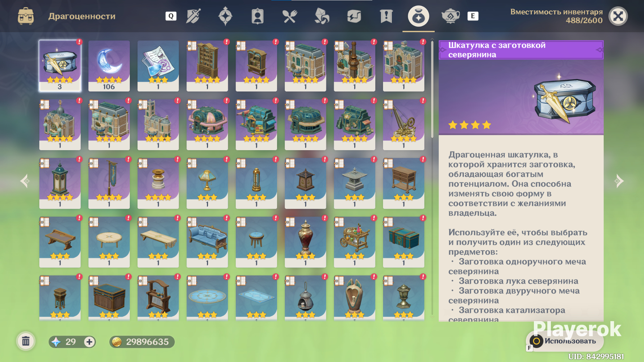Image resolution: width=644 pixels, height=362 pixels.
Task: Select the wooden crate blueprint
Action: point(109,298)
